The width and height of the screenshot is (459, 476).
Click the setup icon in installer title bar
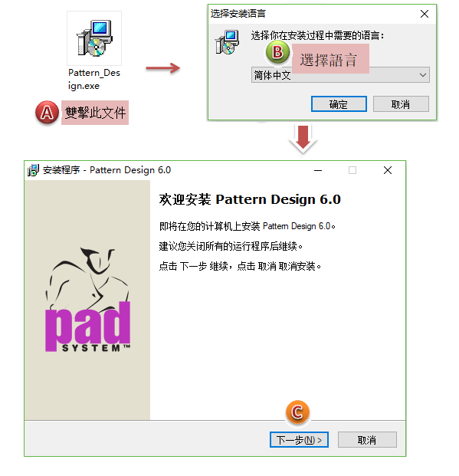point(33,170)
